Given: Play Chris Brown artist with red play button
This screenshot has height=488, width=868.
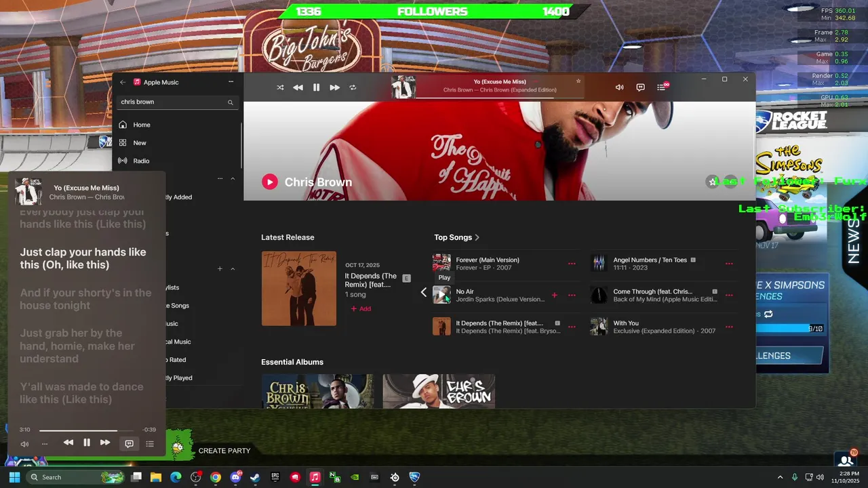Looking at the screenshot, I should point(270,182).
